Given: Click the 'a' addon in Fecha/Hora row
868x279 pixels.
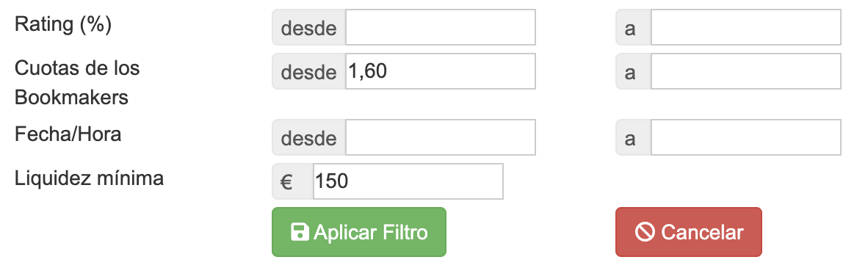Looking at the screenshot, I should 633,137.
